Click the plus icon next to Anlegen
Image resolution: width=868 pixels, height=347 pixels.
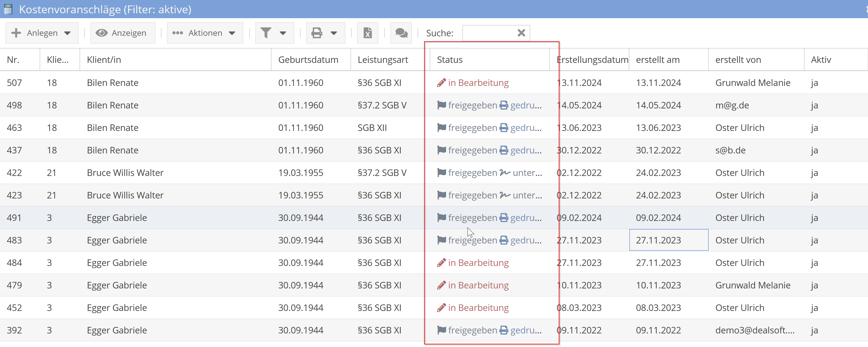16,33
